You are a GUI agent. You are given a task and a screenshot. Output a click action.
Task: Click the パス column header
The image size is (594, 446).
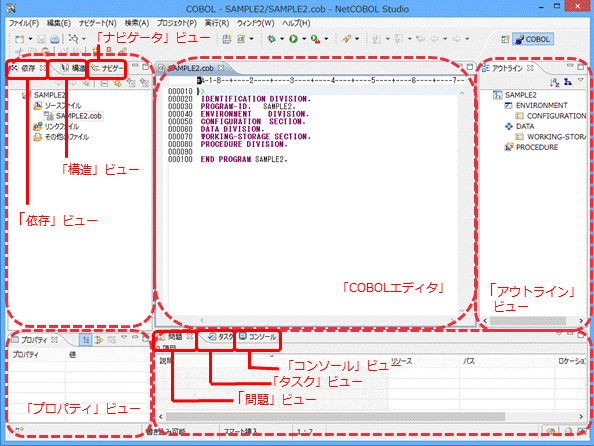[x=508, y=361]
